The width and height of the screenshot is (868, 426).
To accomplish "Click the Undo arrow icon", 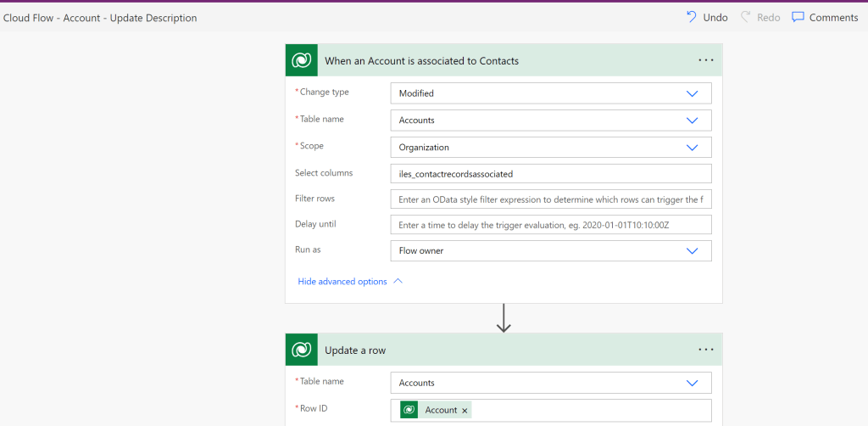I will click(x=692, y=17).
